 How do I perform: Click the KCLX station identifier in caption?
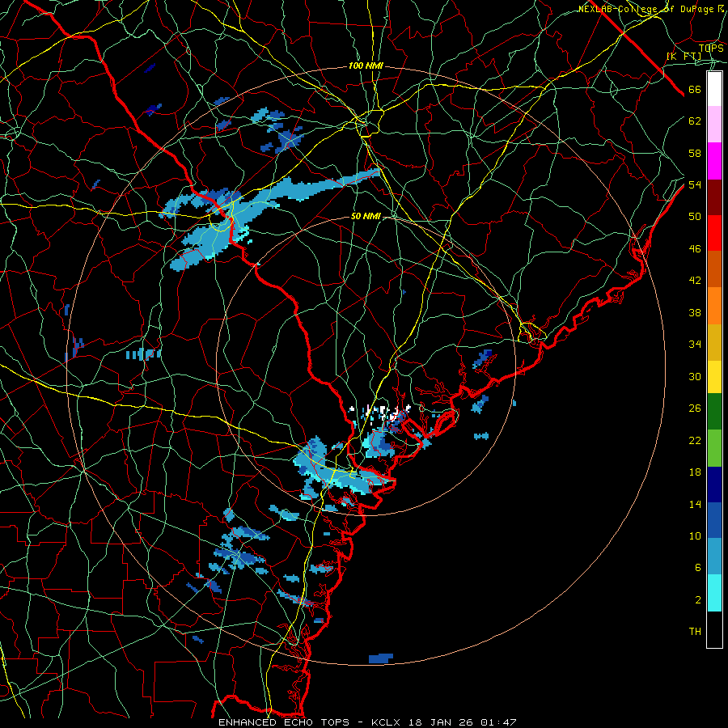coord(387,722)
